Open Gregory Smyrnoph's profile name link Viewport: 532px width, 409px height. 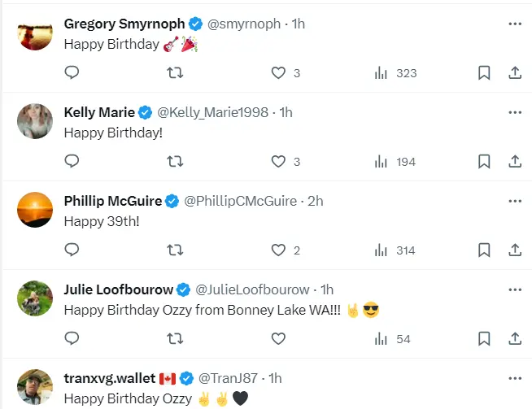(x=124, y=24)
